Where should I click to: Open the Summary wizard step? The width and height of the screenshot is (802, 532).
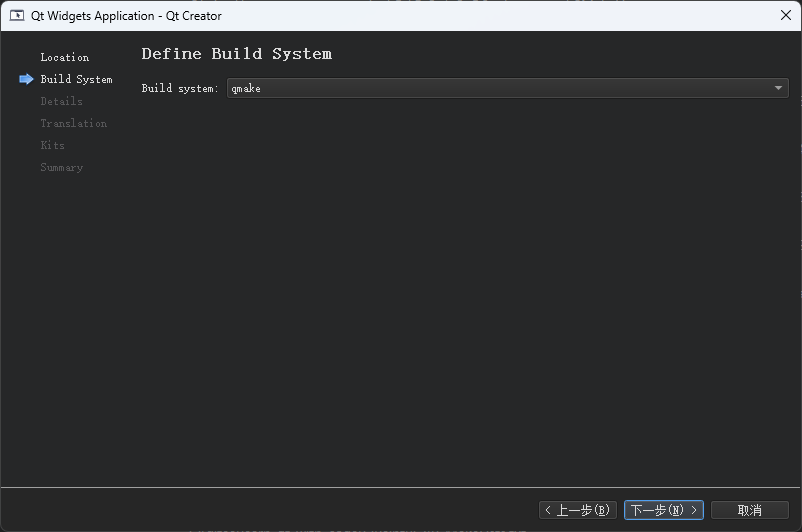(61, 167)
